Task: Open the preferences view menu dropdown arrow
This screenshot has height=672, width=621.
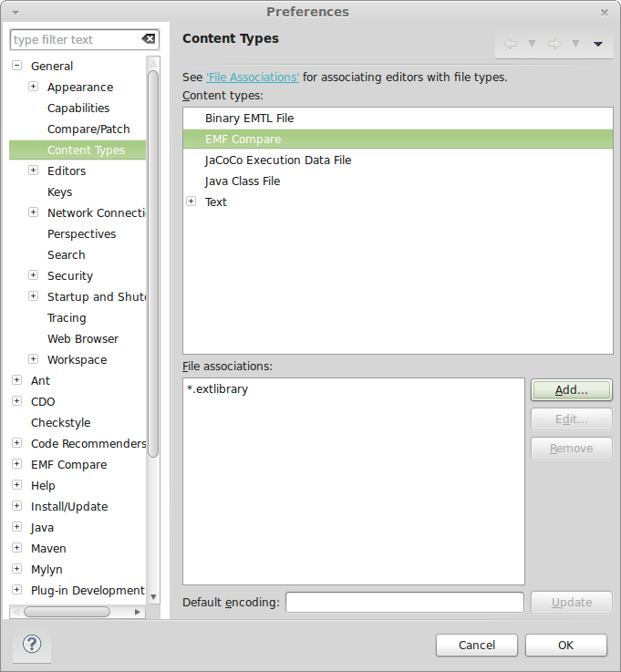Action: click(598, 44)
